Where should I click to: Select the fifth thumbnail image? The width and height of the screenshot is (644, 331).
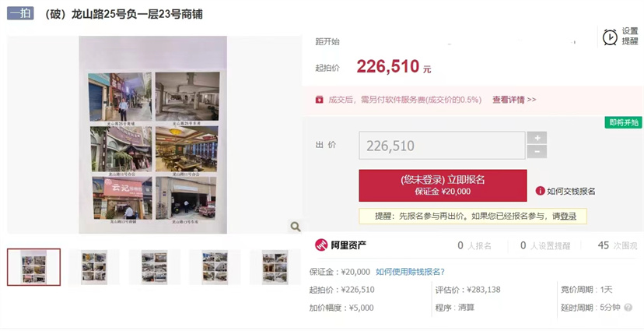click(275, 267)
